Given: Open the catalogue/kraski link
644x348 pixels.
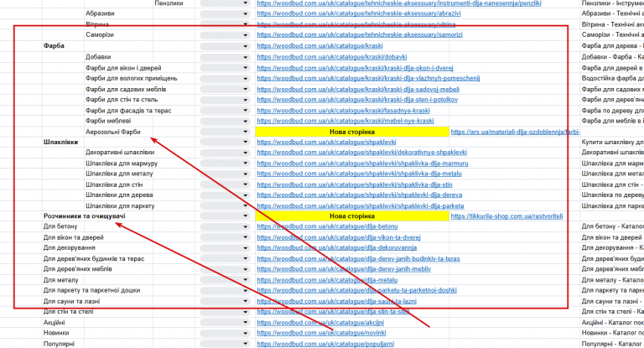Looking at the screenshot, I should click(x=319, y=46).
